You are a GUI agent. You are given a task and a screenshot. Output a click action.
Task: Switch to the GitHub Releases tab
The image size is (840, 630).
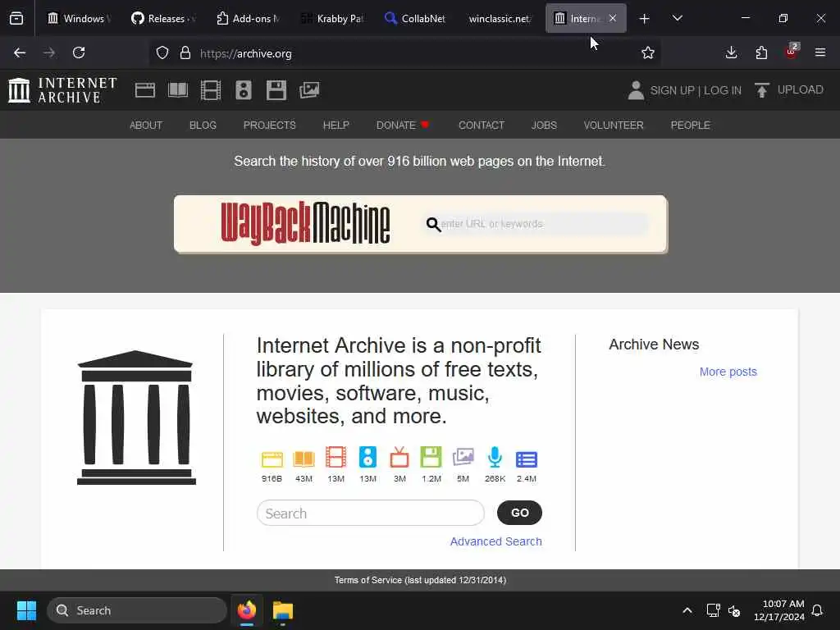[163, 19]
